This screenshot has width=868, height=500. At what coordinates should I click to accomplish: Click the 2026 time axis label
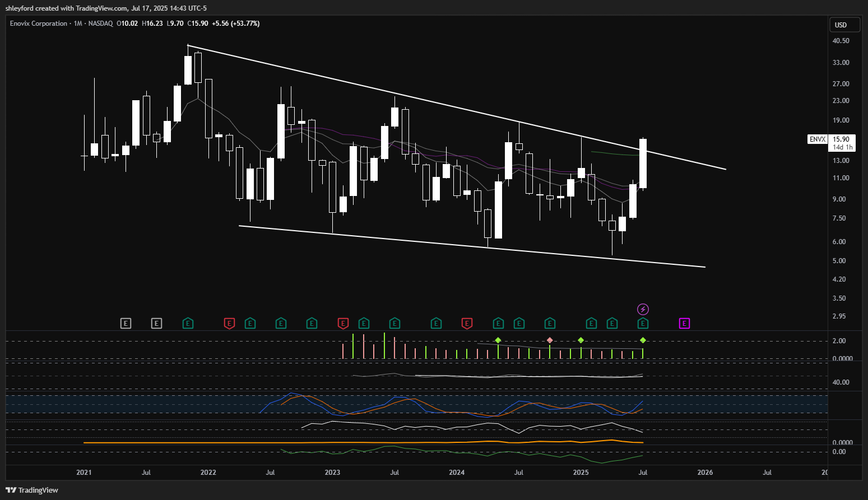(705, 473)
